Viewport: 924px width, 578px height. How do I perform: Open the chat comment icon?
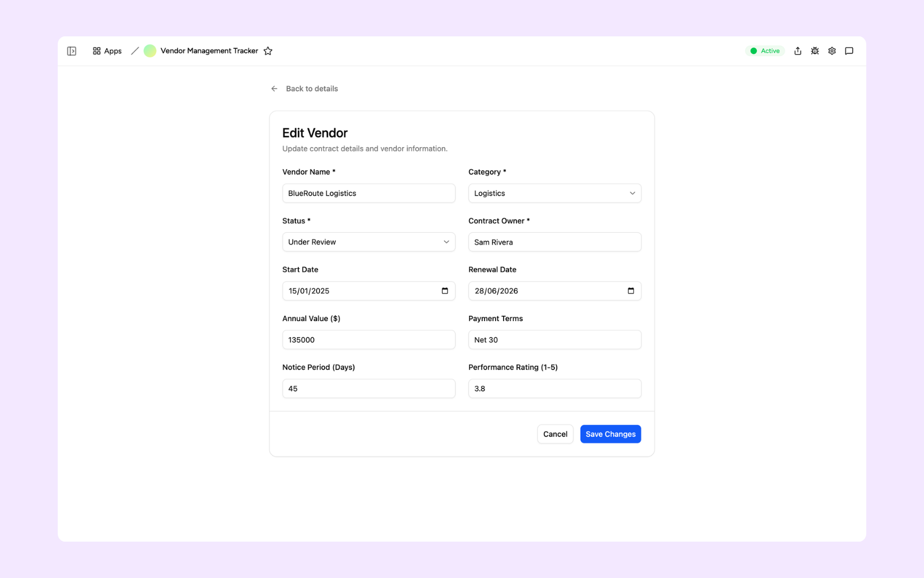point(849,51)
